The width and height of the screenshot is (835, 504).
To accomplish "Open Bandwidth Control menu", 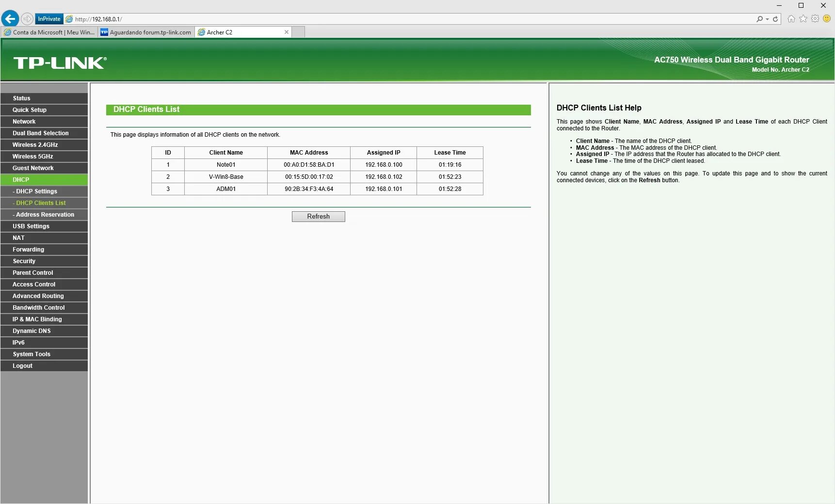I will (x=44, y=308).
